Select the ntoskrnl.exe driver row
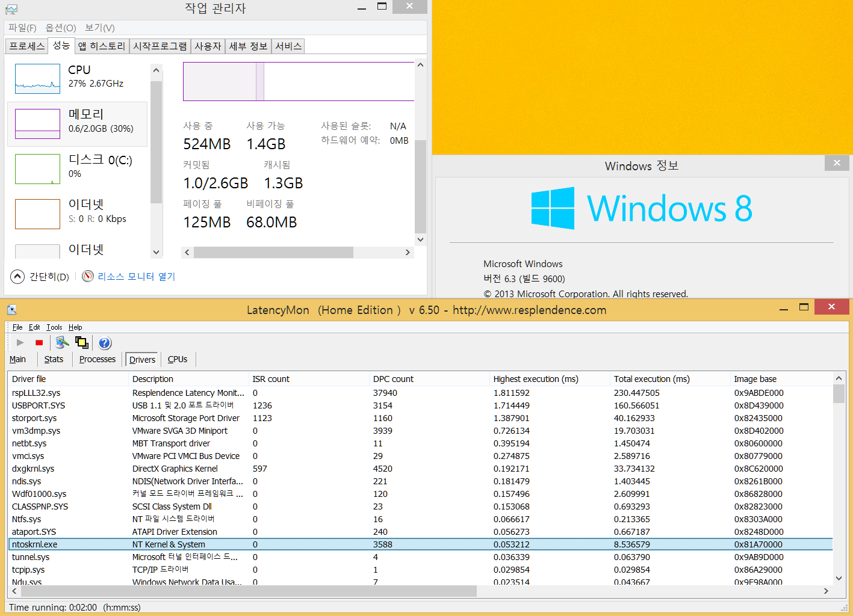This screenshot has height=616, width=853. (420, 544)
